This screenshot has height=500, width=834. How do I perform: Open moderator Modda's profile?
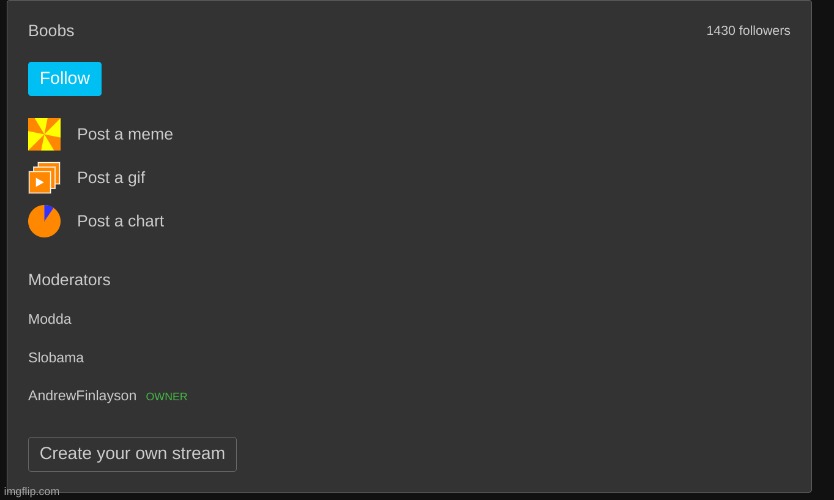click(x=50, y=319)
